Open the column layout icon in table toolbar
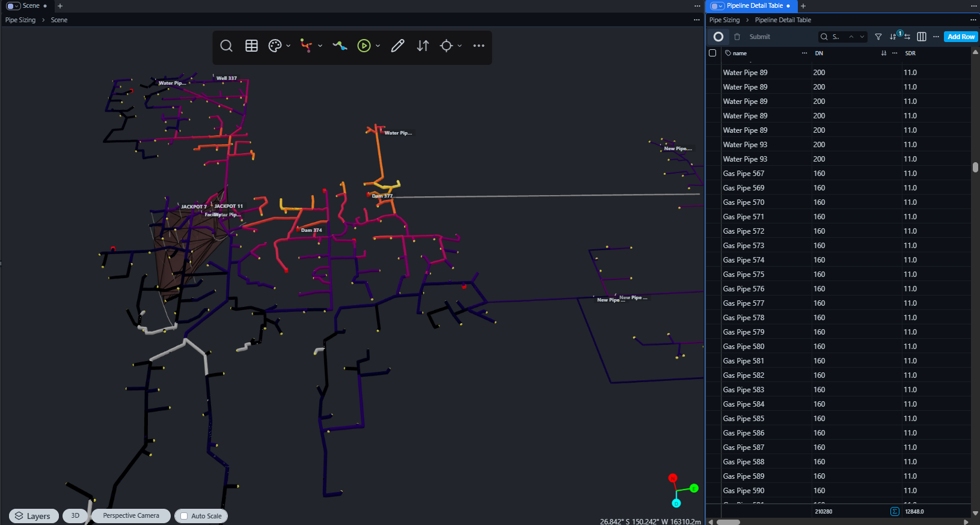980x525 pixels. click(922, 37)
